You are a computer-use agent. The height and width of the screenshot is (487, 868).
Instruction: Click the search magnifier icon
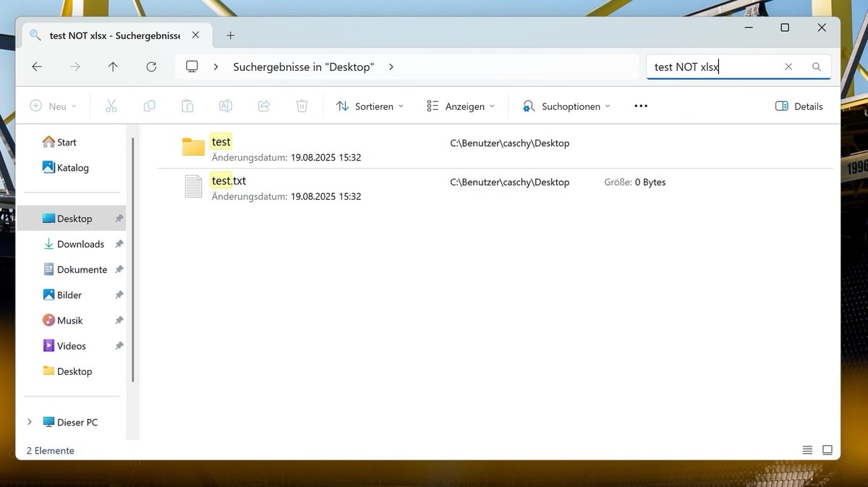click(817, 67)
